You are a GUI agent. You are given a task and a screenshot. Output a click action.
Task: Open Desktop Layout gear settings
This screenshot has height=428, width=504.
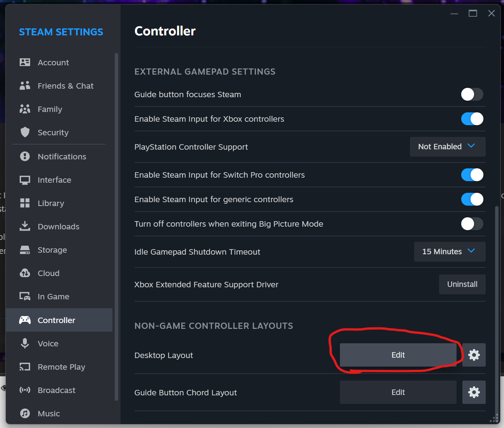[x=474, y=355]
